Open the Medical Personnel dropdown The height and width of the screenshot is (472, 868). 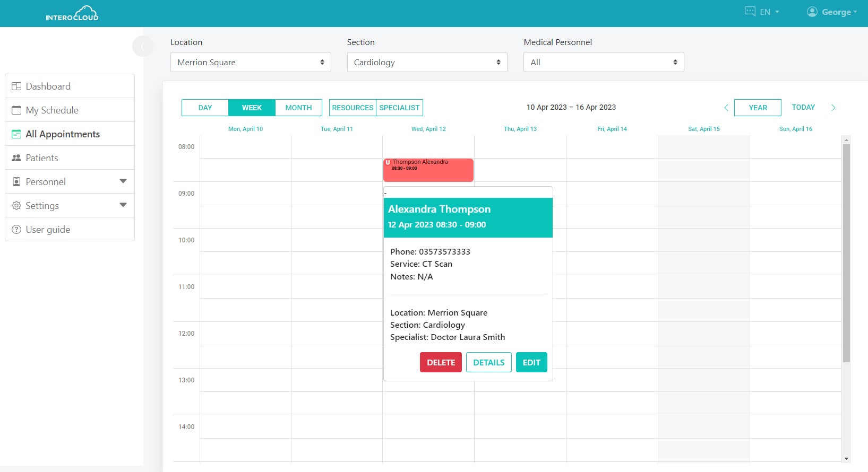pyautogui.click(x=603, y=63)
